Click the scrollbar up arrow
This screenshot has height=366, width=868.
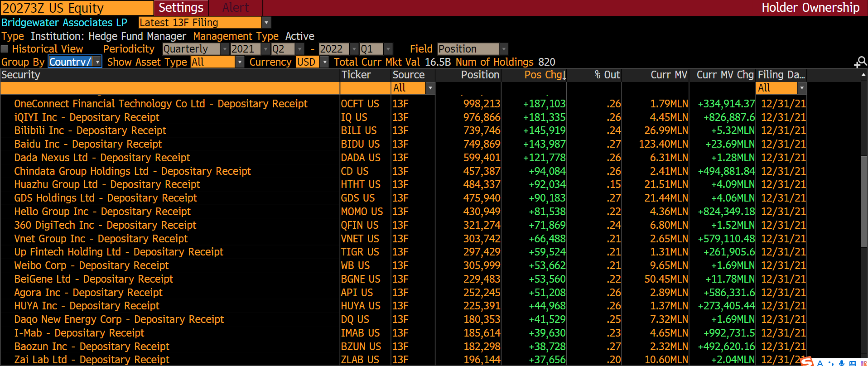(864, 74)
